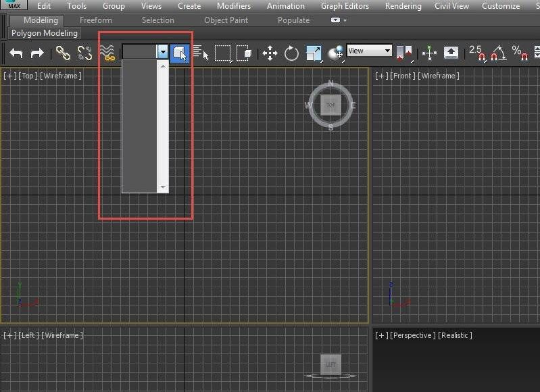Click the Polygon Modeling panel button
The height and width of the screenshot is (392, 540).
(45, 33)
